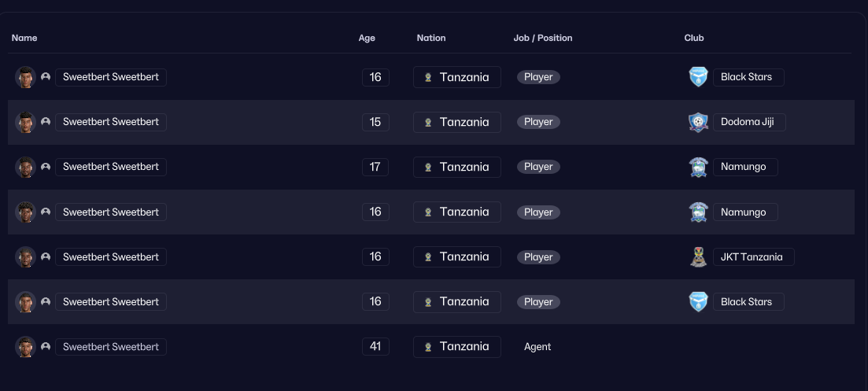Click Namungo crest in the 17-year-old's row
Viewport: 868px width, 391px height.
point(699,167)
